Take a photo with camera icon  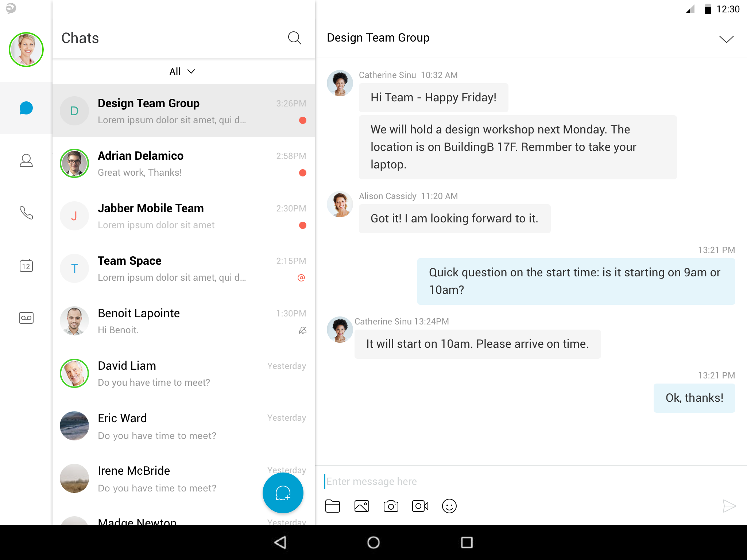[x=391, y=506]
